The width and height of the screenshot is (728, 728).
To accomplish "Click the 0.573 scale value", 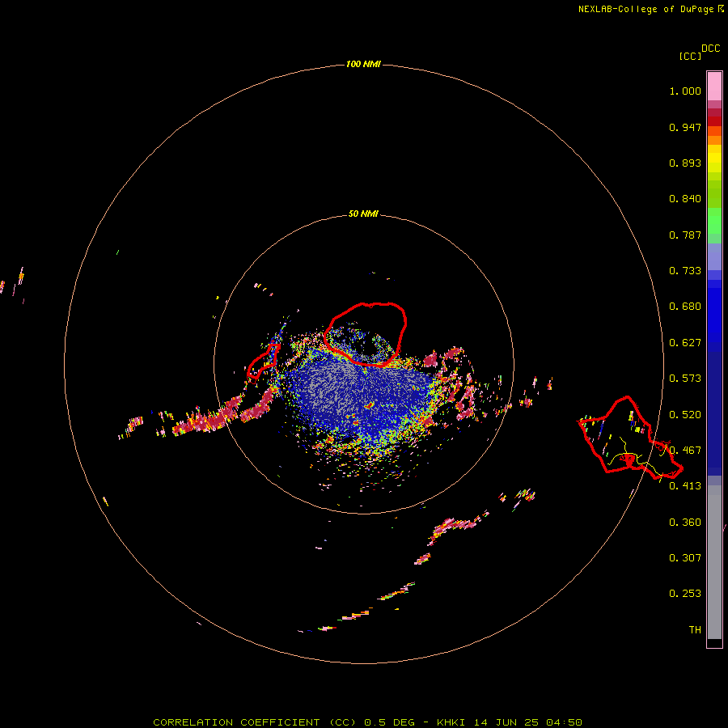I will point(685,379).
